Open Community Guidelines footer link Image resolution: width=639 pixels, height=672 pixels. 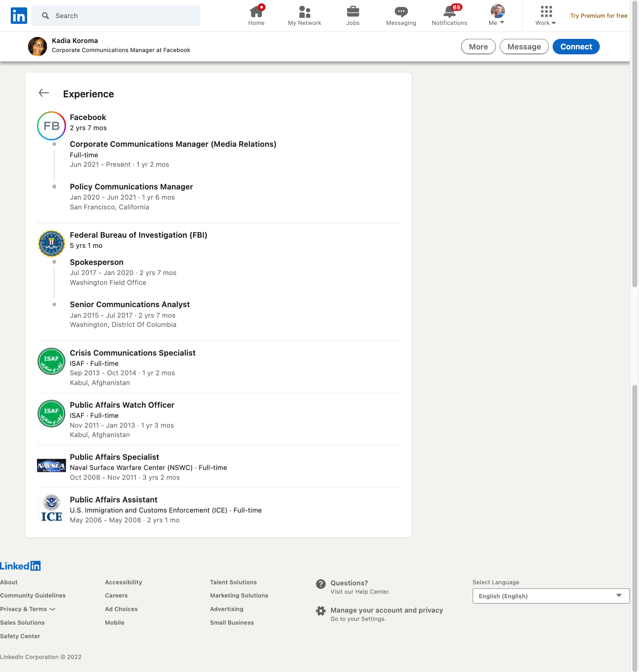(33, 595)
